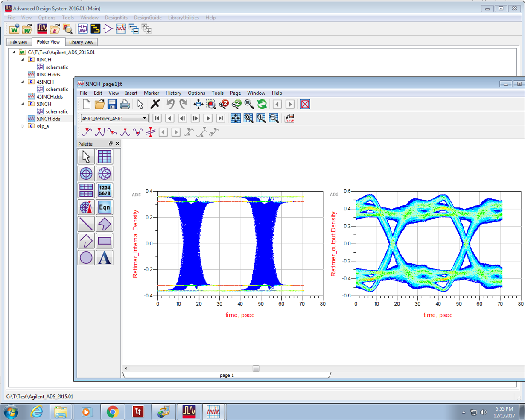Open the History menu in data display window
Image resolution: width=525 pixels, height=420 pixels.
pyautogui.click(x=173, y=93)
